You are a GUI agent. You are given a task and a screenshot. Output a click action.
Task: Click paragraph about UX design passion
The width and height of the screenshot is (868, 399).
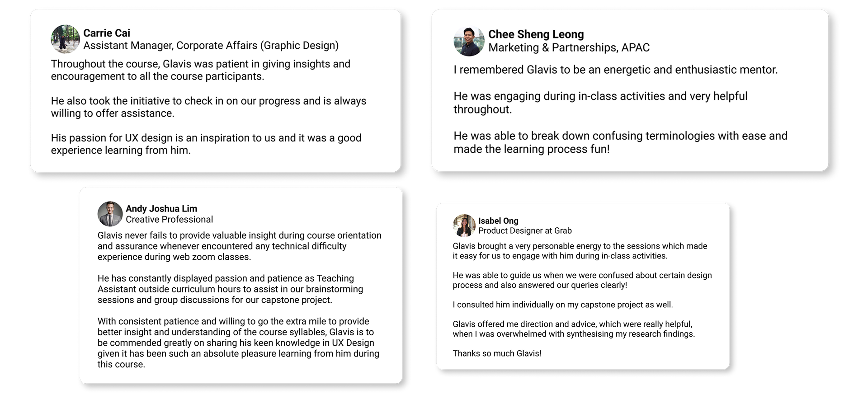click(x=206, y=144)
